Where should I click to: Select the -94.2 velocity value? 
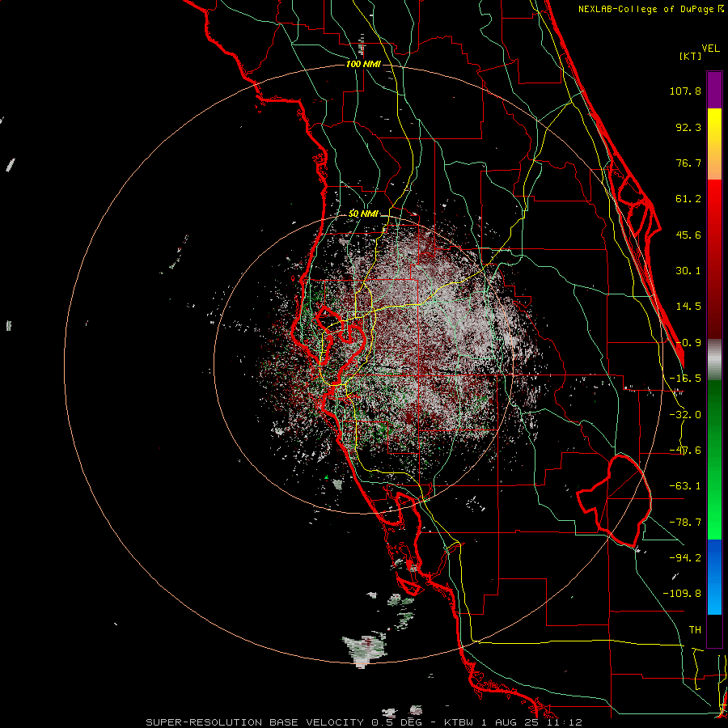(x=685, y=557)
